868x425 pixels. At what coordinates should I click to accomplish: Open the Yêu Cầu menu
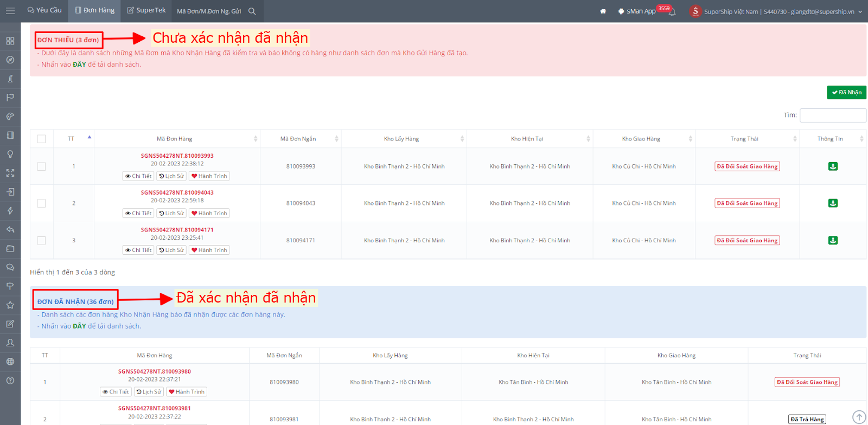pos(44,10)
